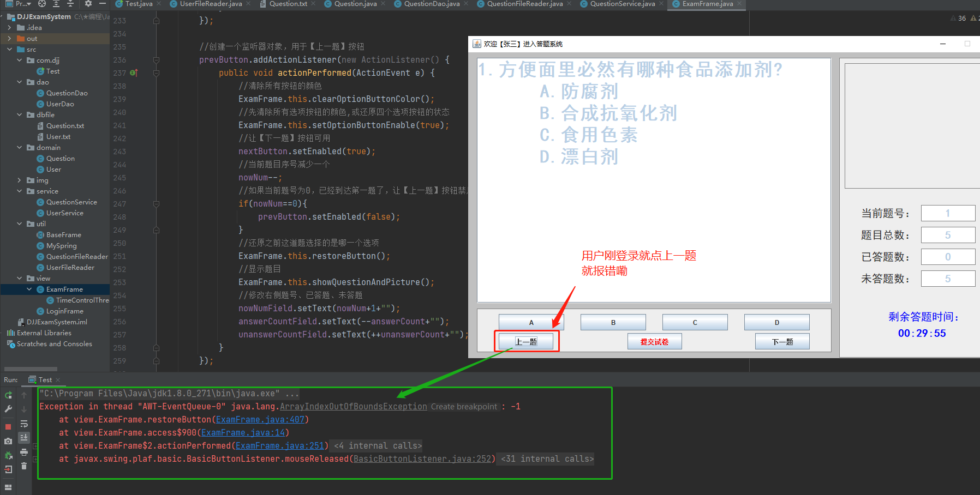980x495 pixels.
Task: Toggle soft-wrap in the console
Action: (x=24, y=424)
